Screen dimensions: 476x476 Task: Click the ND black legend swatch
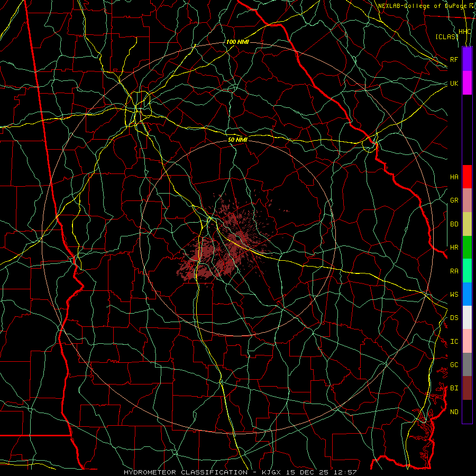click(x=467, y=411)
